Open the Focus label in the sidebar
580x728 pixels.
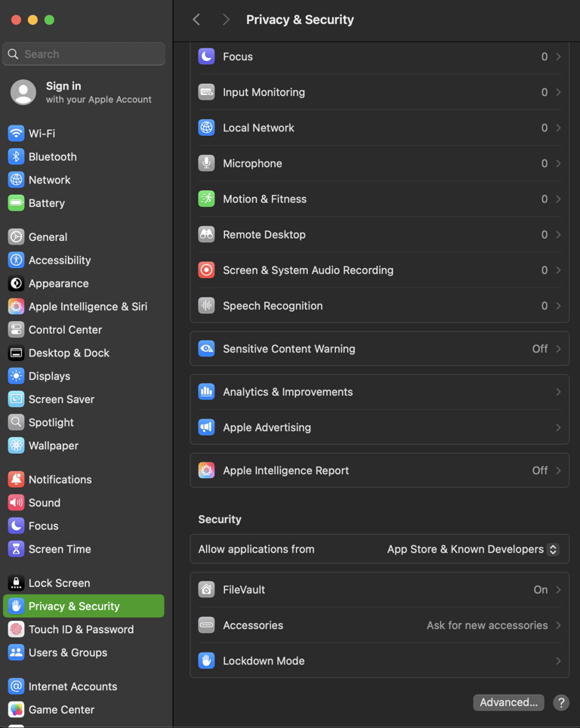pyautogui.click(x=44, y=526)
